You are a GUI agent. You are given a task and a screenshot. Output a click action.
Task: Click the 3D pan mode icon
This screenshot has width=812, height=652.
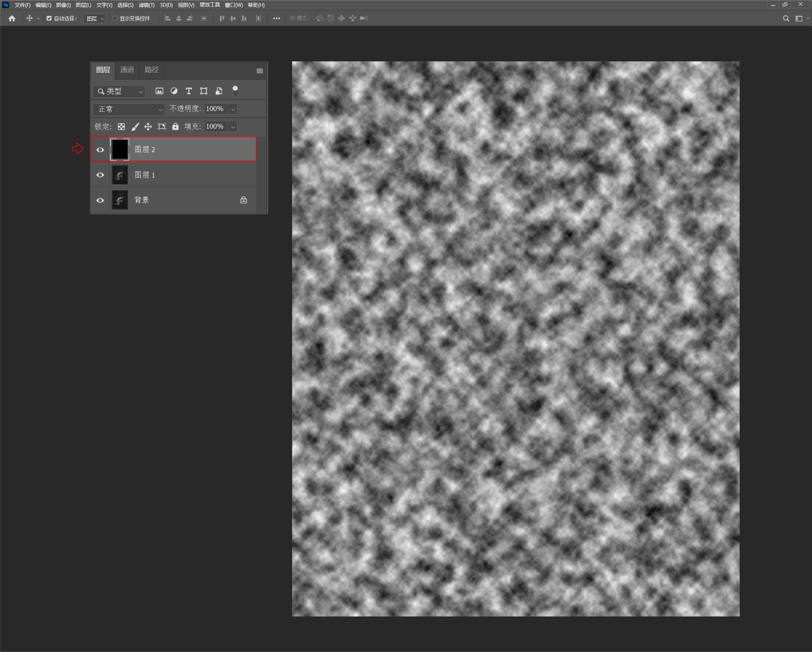342,18
